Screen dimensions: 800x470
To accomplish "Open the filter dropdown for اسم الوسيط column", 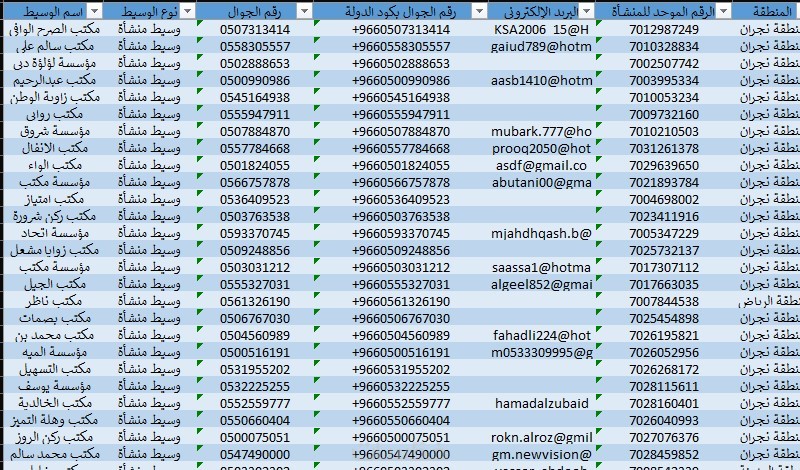I will click(x=95, y=11).
